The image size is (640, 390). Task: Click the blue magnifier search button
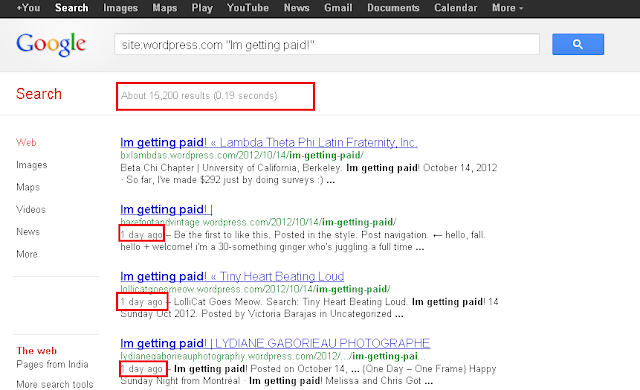(x=578, y=44)
